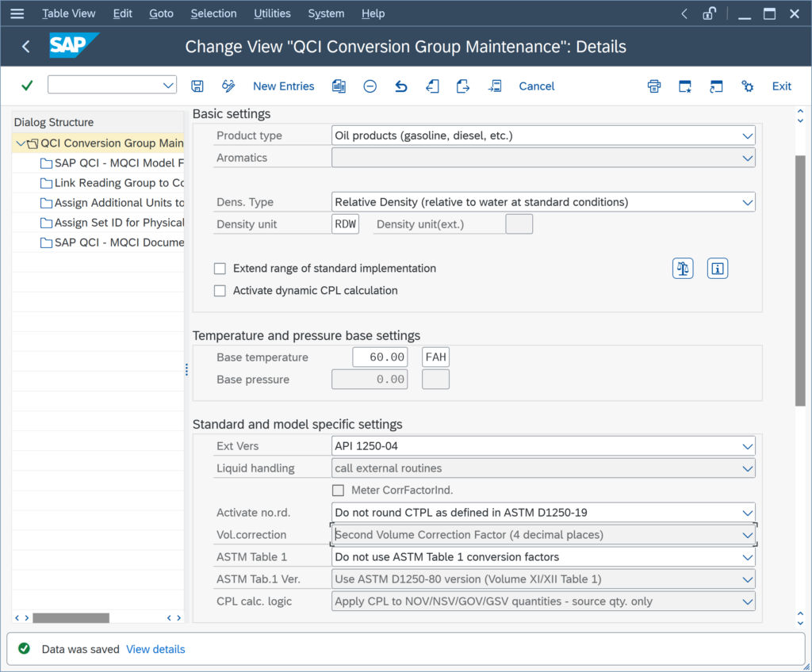Open the Vol.correction dropdown
812x672 pixels.
point(747,535)
